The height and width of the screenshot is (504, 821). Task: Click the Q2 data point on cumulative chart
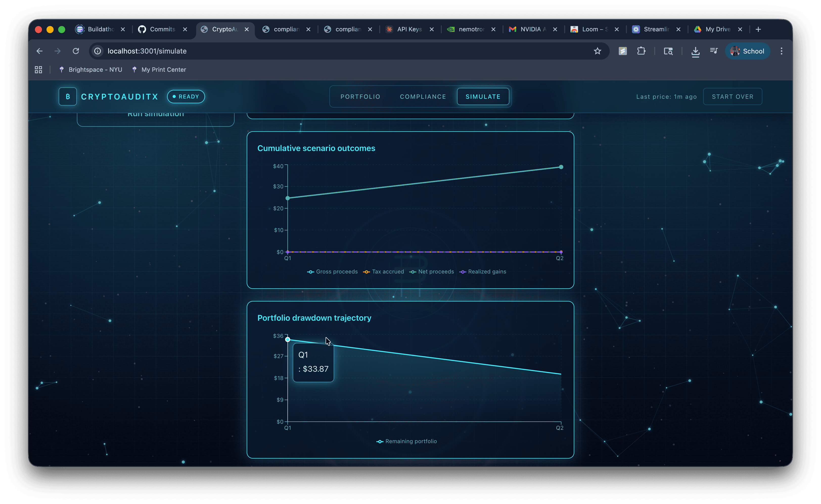coord(561,167)
